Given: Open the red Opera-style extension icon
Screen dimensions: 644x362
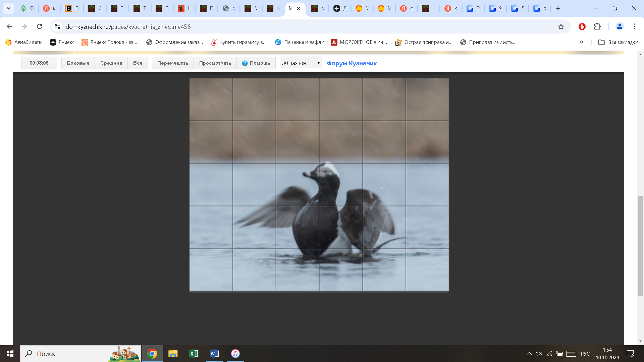Looking at the screenshot, I should point(582,26).
